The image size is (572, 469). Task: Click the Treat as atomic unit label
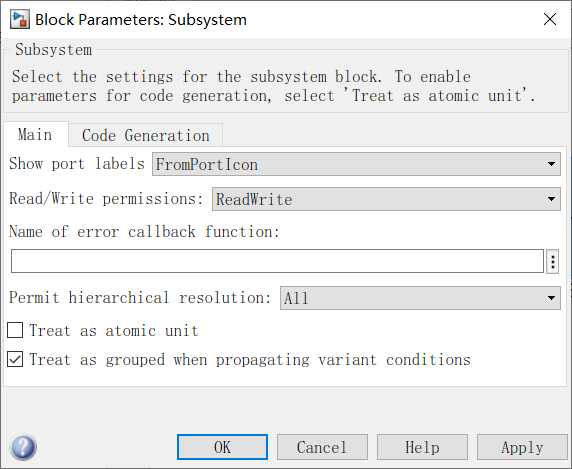coord(114,331)
